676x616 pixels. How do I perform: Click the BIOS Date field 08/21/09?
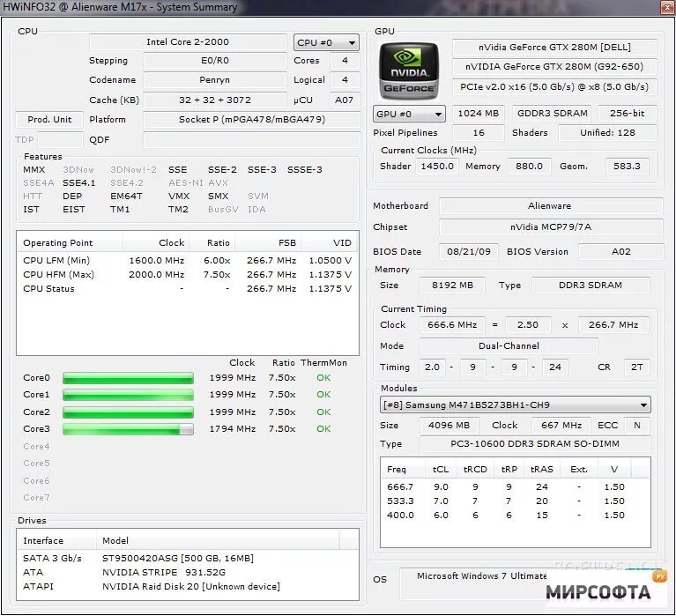[x=469, y=252]
